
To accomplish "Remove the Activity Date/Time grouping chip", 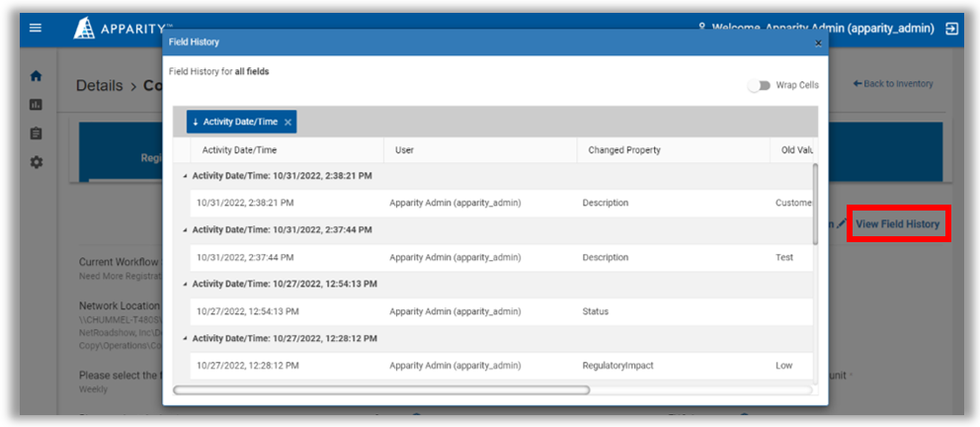I will [x=287, y=123].
